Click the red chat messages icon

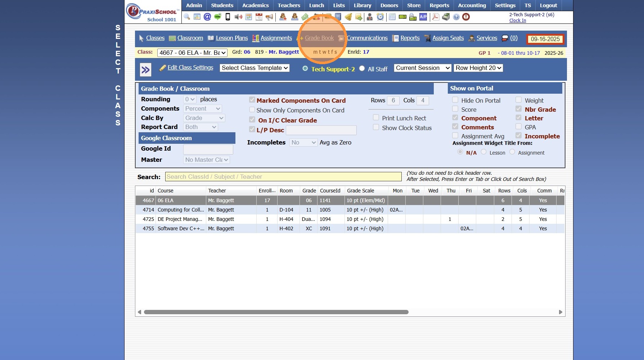505,38
